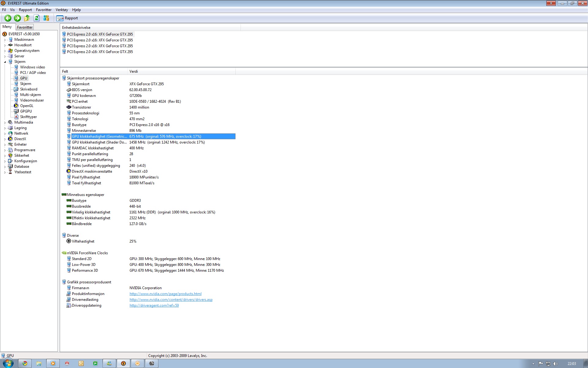
Task: Open the Hjelp menu
Action: pos(77,10)
